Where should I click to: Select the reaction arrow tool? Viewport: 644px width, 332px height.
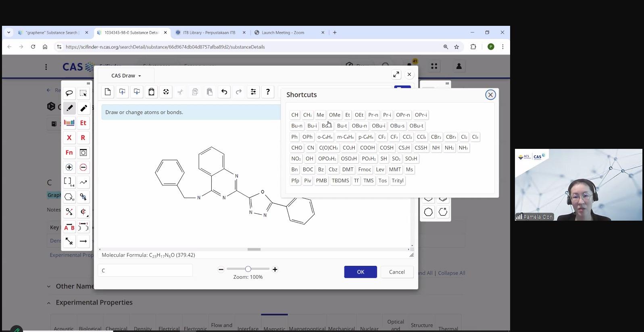pos(83,241)
